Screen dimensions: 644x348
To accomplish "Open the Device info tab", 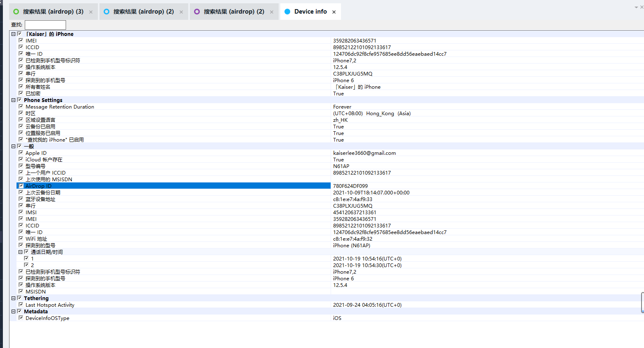I will click(310, 12).
